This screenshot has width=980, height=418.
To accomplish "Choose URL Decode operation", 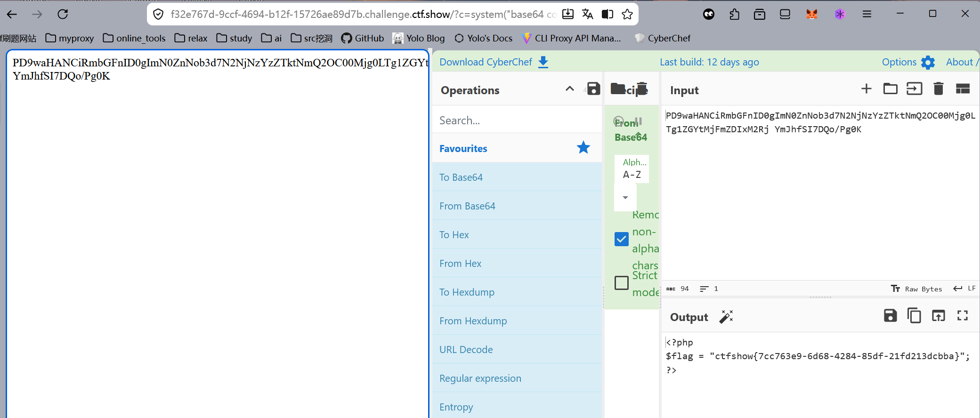I will tap(517, 349).
